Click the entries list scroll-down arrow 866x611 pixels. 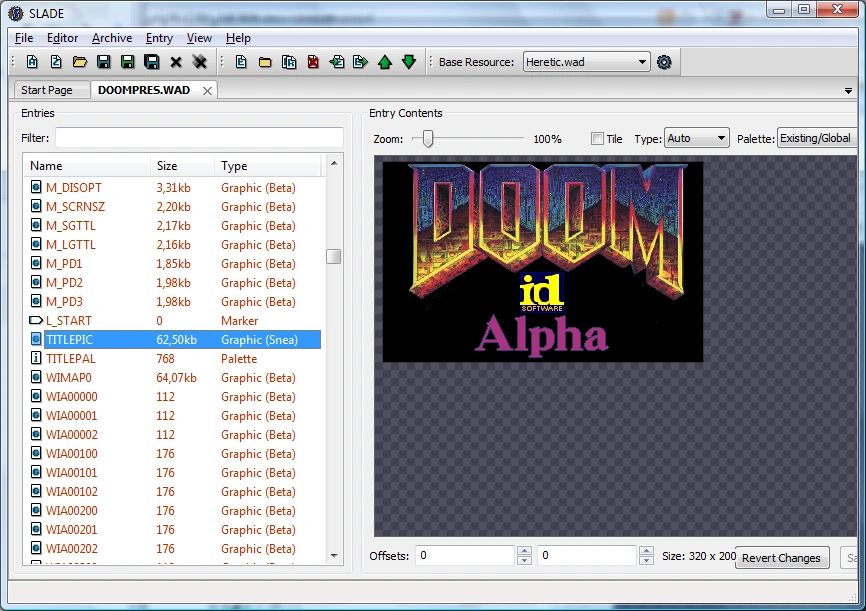[x=334, y=556]
